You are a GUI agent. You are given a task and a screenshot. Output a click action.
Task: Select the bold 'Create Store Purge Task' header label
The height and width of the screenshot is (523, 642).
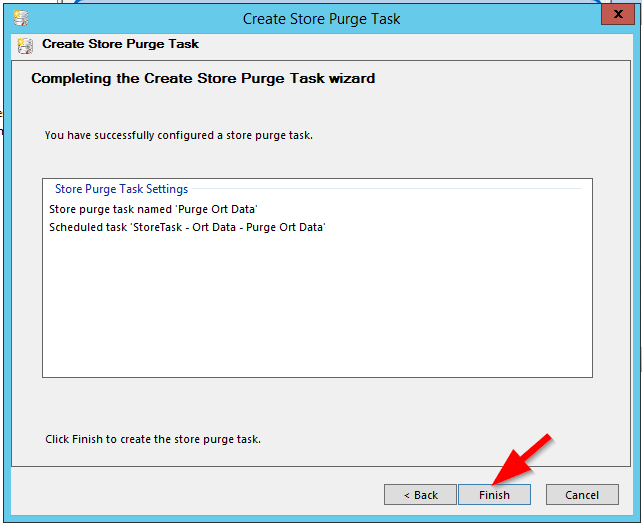[x=120, y=44]
